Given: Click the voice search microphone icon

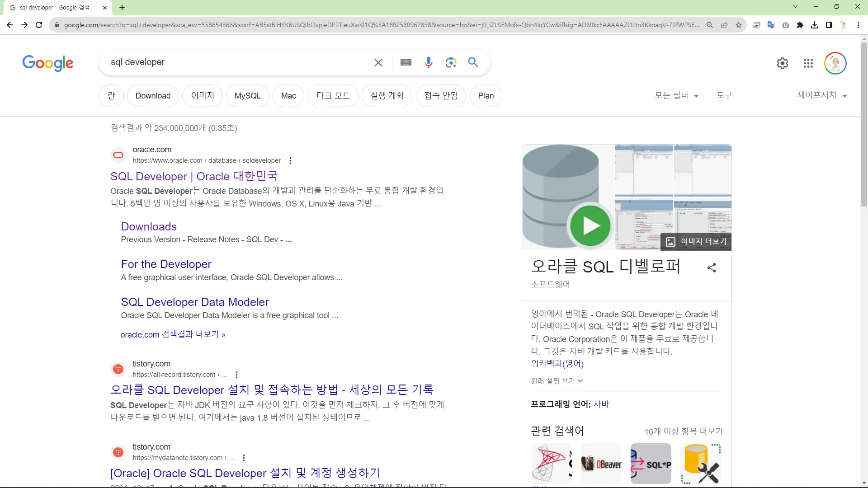Looking at the screenshot, I should pyautogui.click(x=428, y=62).
